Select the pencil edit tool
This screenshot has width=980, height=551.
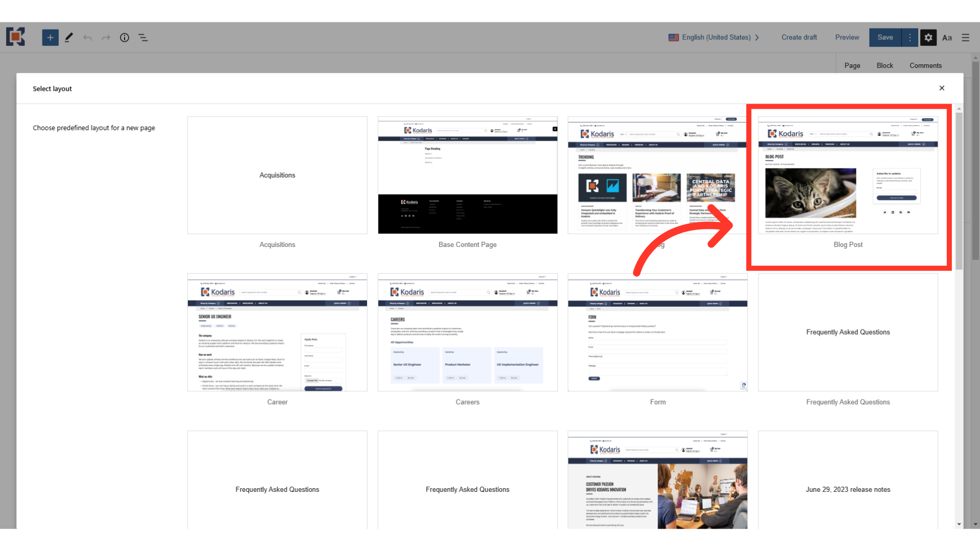pos(69,37)
